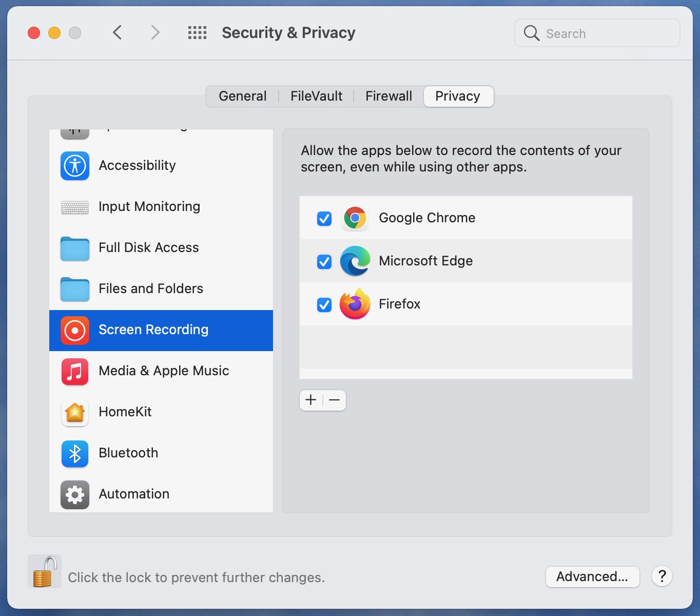Uncheck Google Chrome screen recording permission
Viewport: 700px width, 616px height.
click(324, 219)
